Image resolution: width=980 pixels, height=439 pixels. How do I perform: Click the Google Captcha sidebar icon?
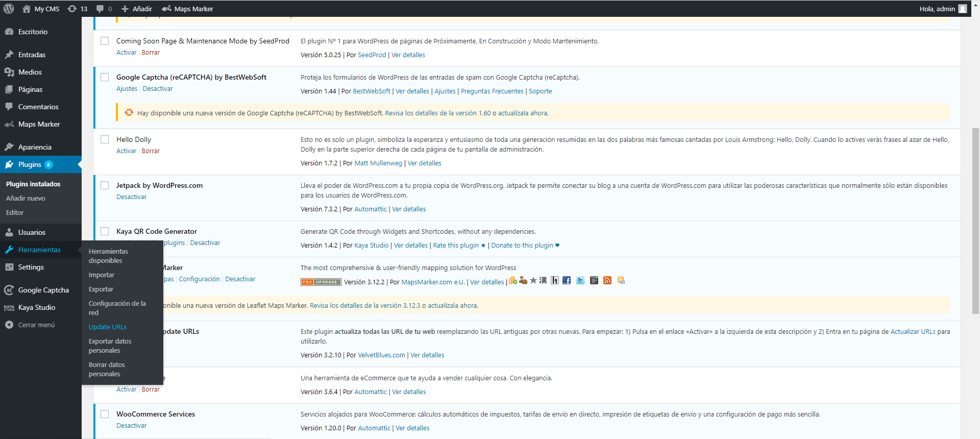click(9, 290)
